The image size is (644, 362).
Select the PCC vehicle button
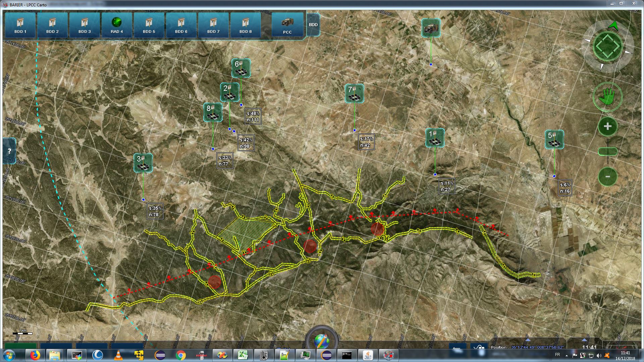(x=287, y=25)
